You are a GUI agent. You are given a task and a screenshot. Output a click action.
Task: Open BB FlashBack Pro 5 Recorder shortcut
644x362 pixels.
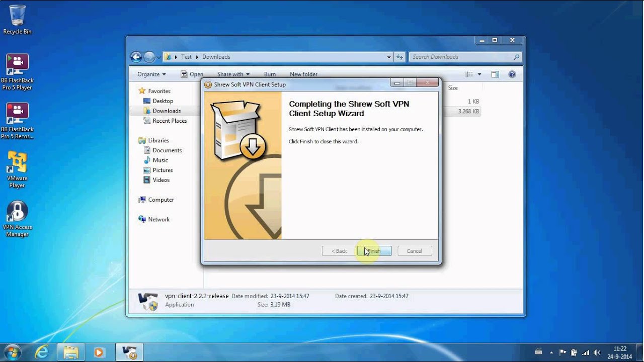point(17,121)
